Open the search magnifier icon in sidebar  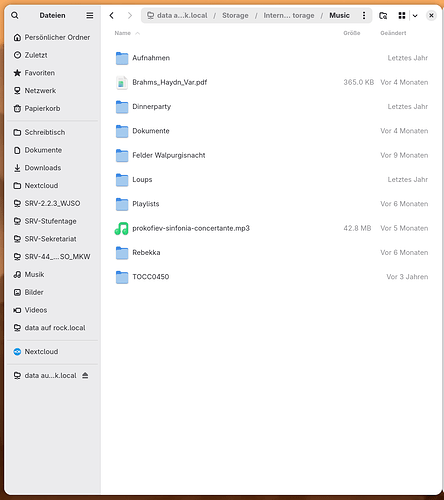click(15, 15)
